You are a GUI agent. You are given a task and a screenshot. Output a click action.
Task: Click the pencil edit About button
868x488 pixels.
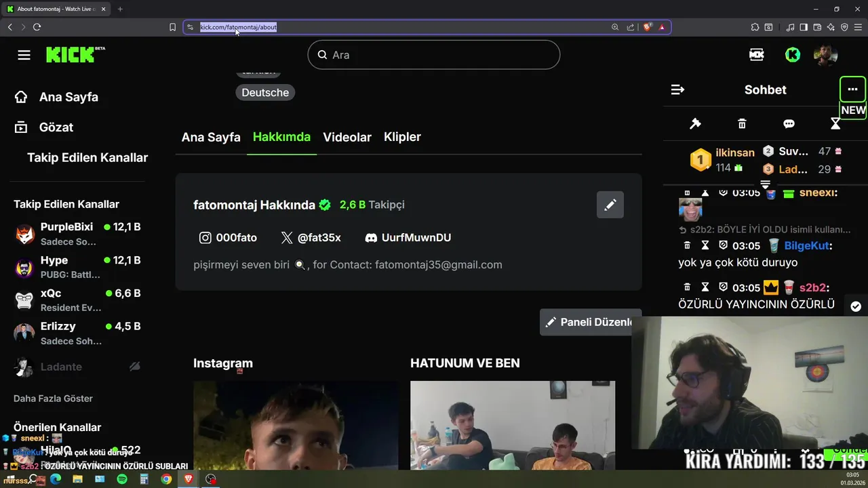(610, 205)
